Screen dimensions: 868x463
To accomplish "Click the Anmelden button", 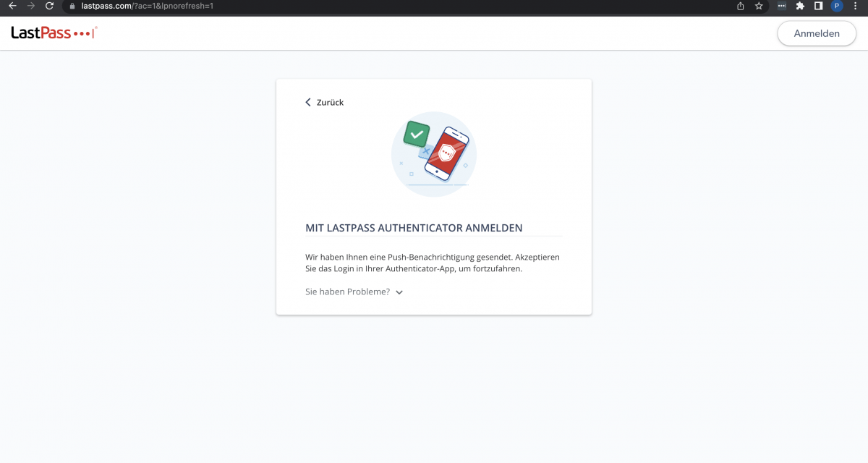I will [816, 33].
